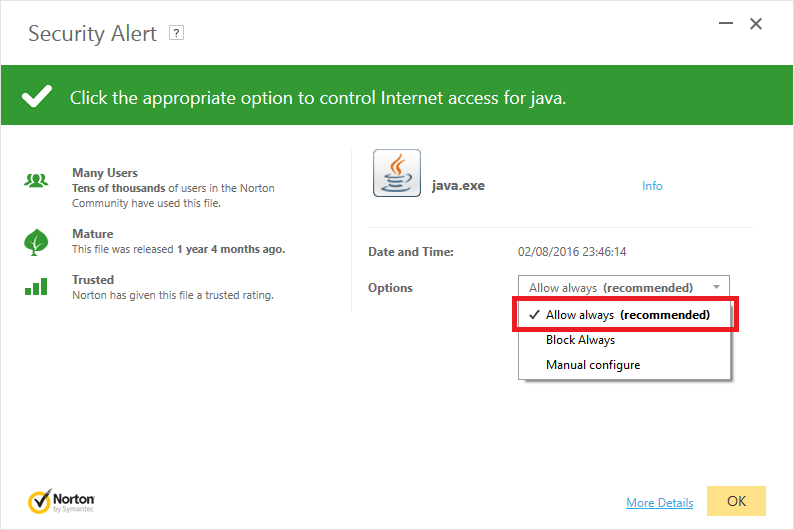Select 'Allow always (recommended)' option
This screenshot has width=794, height=530.
click(627, 315)
